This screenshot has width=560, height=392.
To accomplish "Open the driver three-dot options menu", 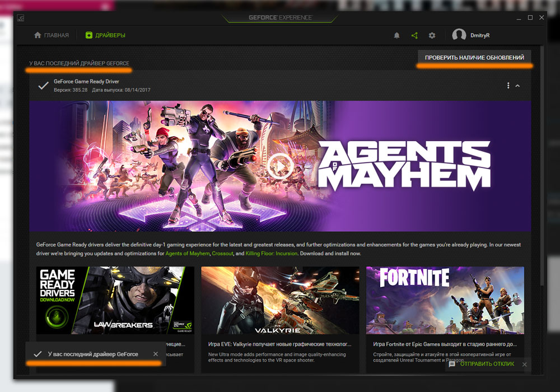I will pos(508,86).
